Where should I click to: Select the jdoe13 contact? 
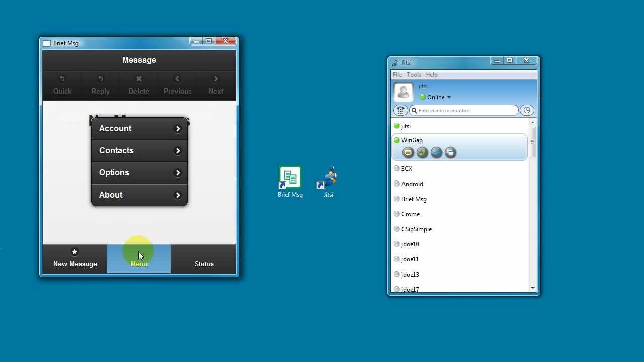point(459,275)
